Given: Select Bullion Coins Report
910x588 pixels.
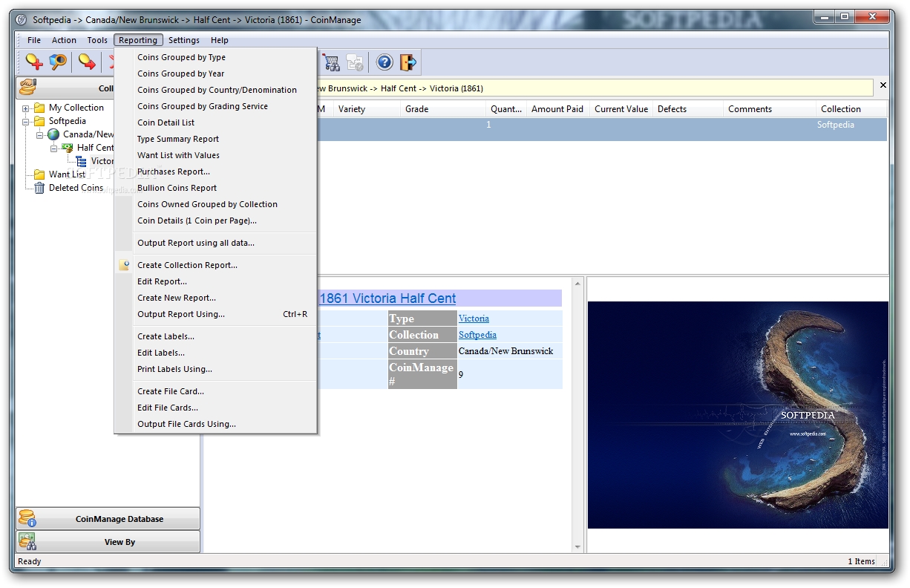Looking at the screenshot, I should (216, 188).
